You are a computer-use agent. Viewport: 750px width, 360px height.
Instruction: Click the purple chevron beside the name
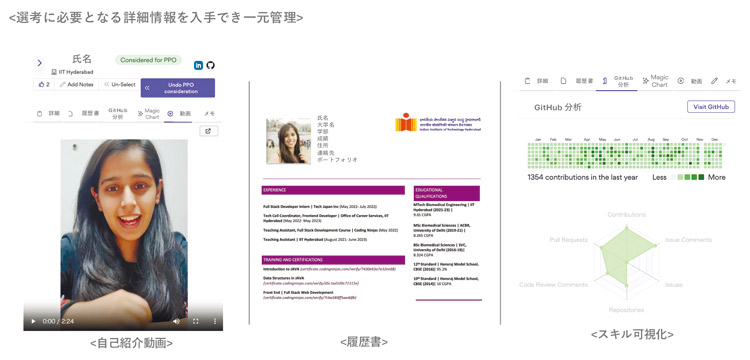pyautogui.click(x=40, y=63)
